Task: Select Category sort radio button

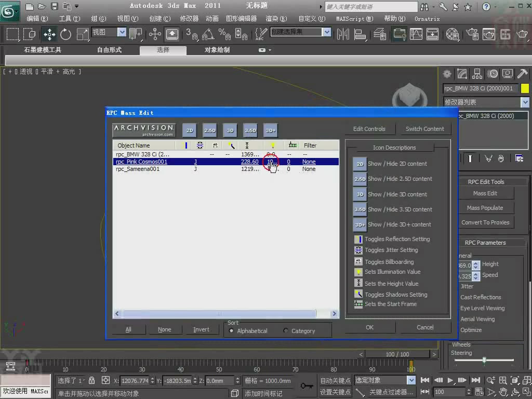Action: pyautogui.click(x=286, y=331)
